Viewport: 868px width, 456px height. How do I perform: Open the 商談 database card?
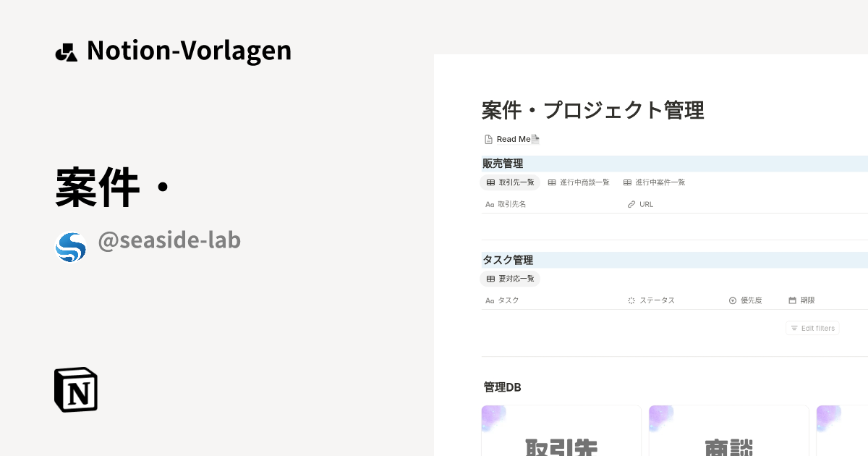[728, 434]
